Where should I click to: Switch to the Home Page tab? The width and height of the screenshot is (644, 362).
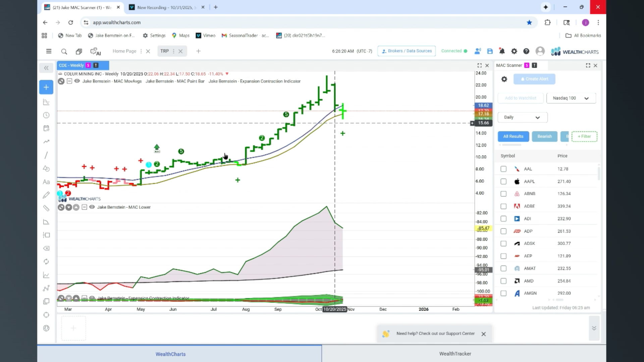pos(124,51)
